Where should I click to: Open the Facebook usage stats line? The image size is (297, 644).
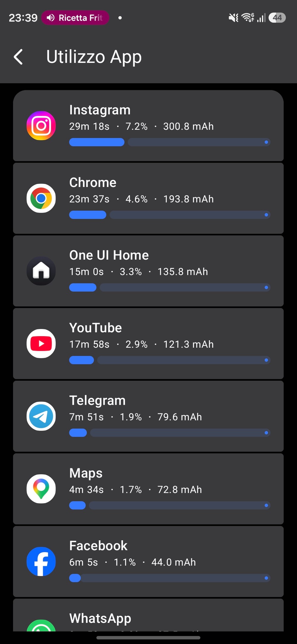tap(132, 562)
